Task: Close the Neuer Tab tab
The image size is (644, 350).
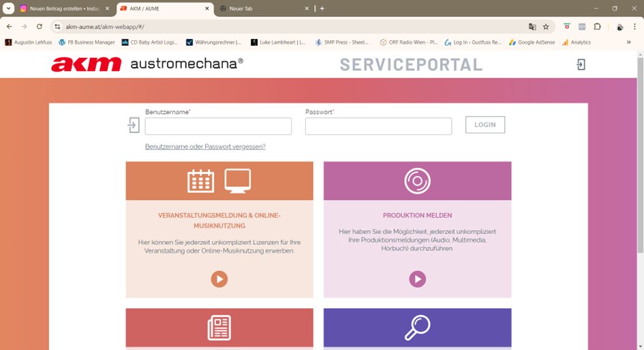Action: (307, 9)
